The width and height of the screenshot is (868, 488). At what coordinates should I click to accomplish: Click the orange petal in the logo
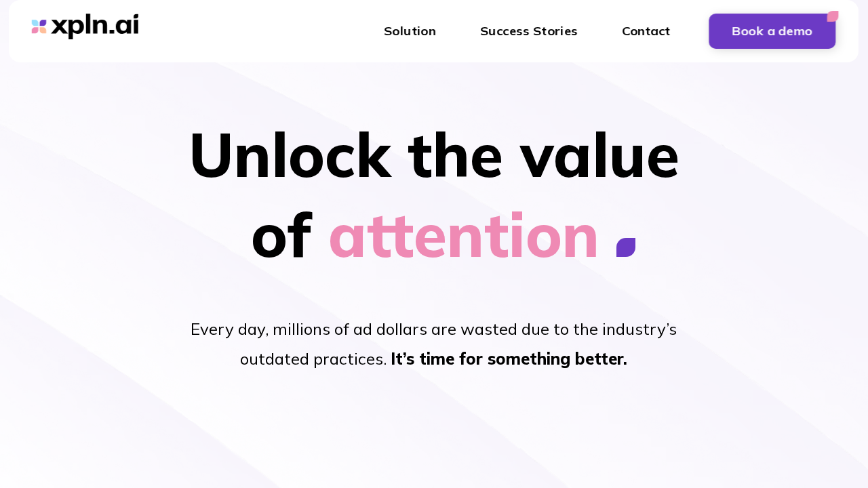coord(43,30)
